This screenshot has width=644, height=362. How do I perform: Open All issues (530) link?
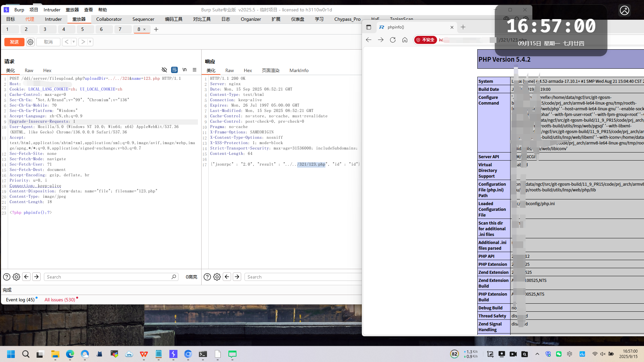(x=60, y=300)
